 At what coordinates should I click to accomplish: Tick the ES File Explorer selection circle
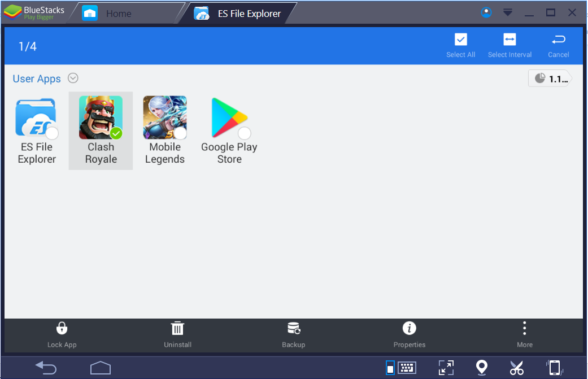tap(52, 133)
